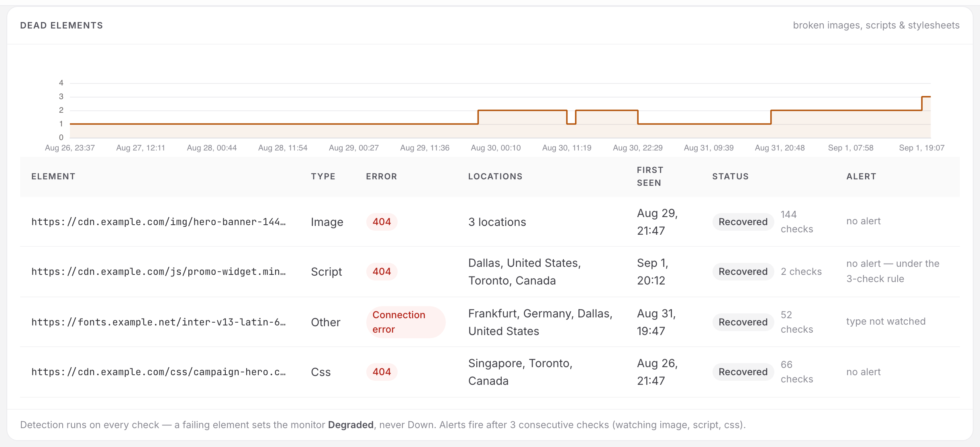The image size is (980, 447).
Task: Click 'Frankfurt, Germany, Dallas, United States' locations
Action: [540, 322]
